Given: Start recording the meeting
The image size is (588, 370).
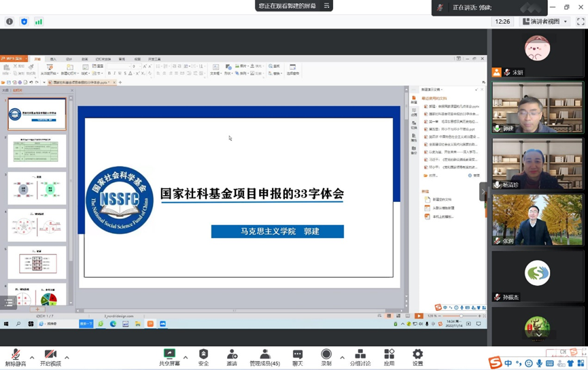Looking at the screenshot, I should pyautogui.click(x=326, y=356).
